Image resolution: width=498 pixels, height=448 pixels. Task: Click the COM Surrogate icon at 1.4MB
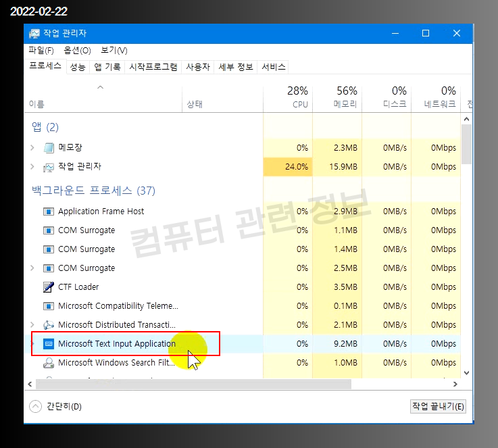[49, 249]
